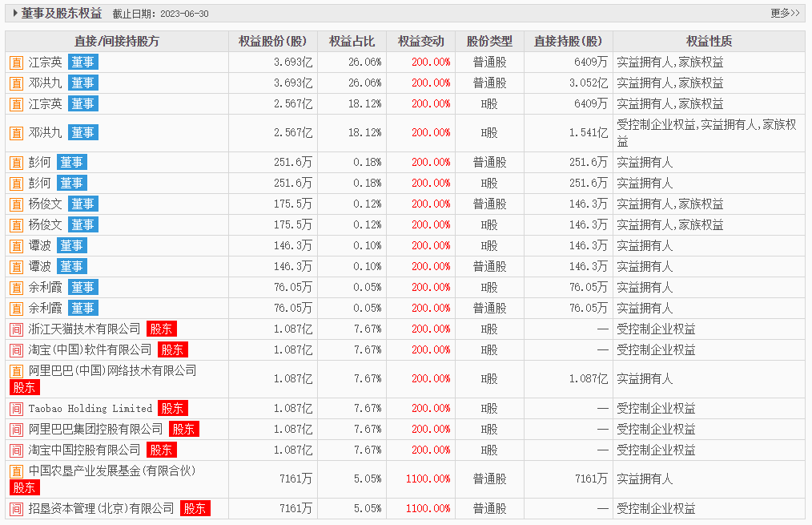Click the 权益性质 column header

pos(709,42)
